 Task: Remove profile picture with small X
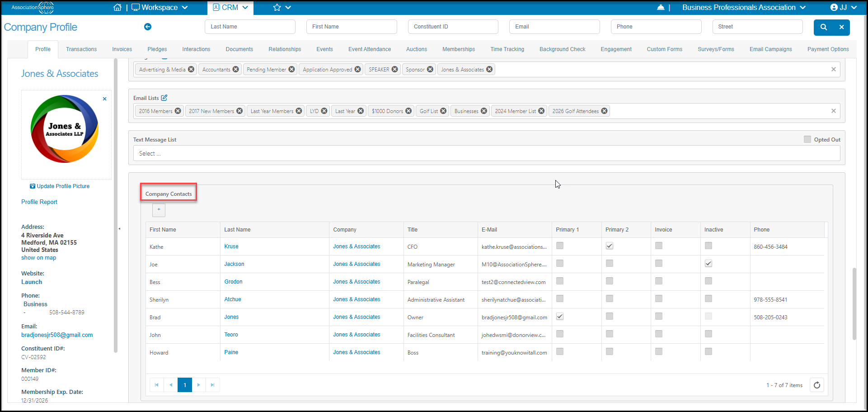click(x=105, y=99)
